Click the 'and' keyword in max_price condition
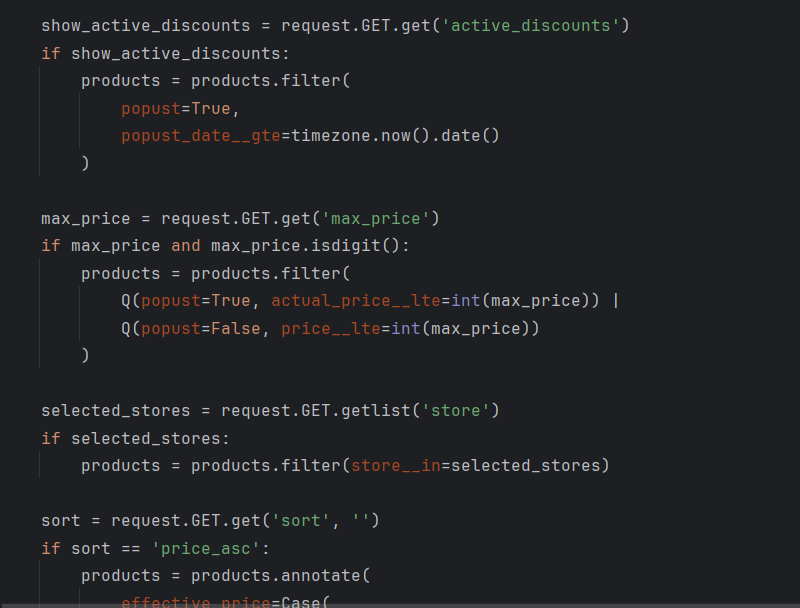Image resolution: width=800 pixels, height=608 pixels. pyautogui.click(x=185, y=245)
